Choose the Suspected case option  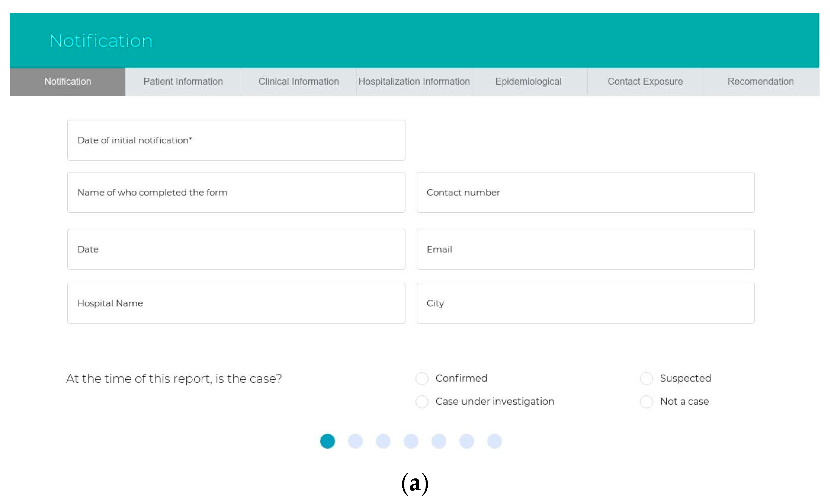pos(646,378)
